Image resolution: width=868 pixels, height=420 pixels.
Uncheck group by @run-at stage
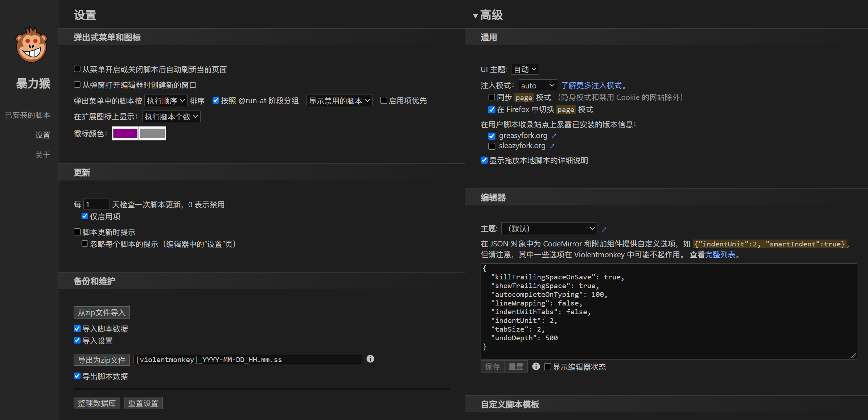pos(216,100)
